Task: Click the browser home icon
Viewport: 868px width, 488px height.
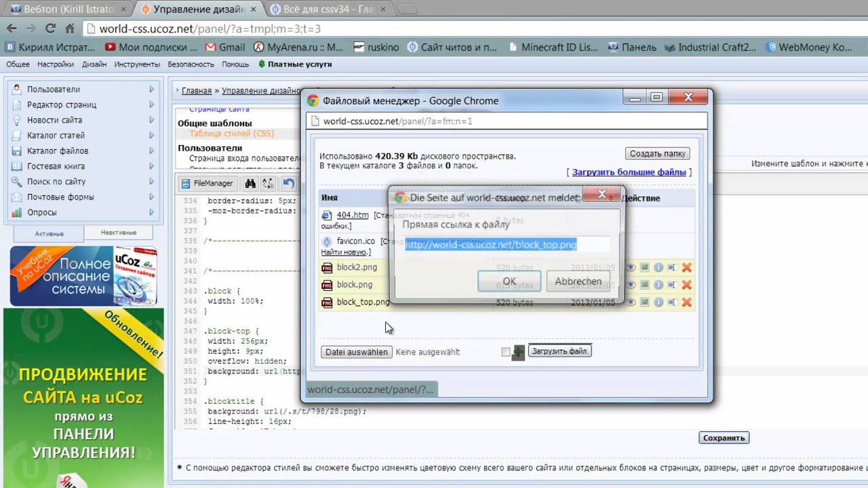Action: coord(69,28)
